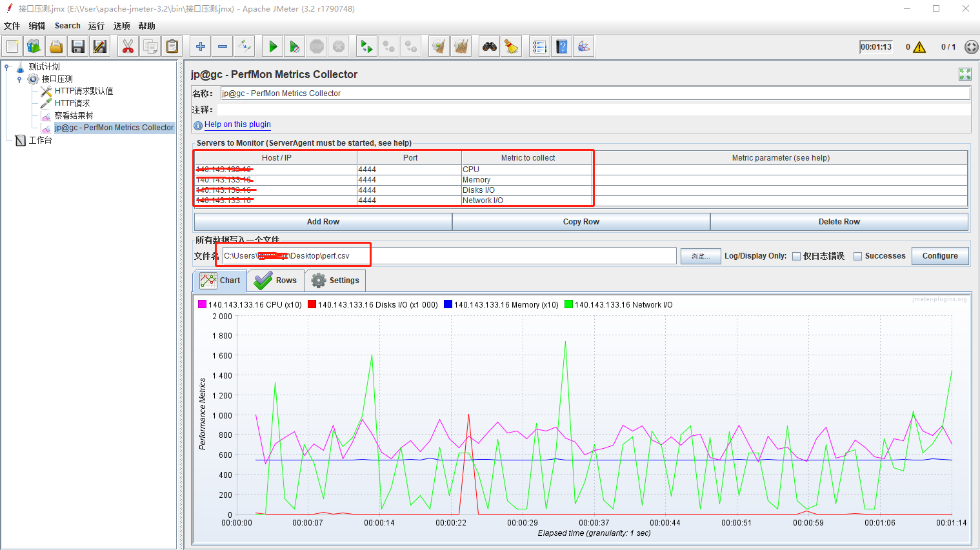The width and height of the screenshot is (980, 550).
Task: Open the Templates icon in toolbar
Action: click(x=34, y=46)
